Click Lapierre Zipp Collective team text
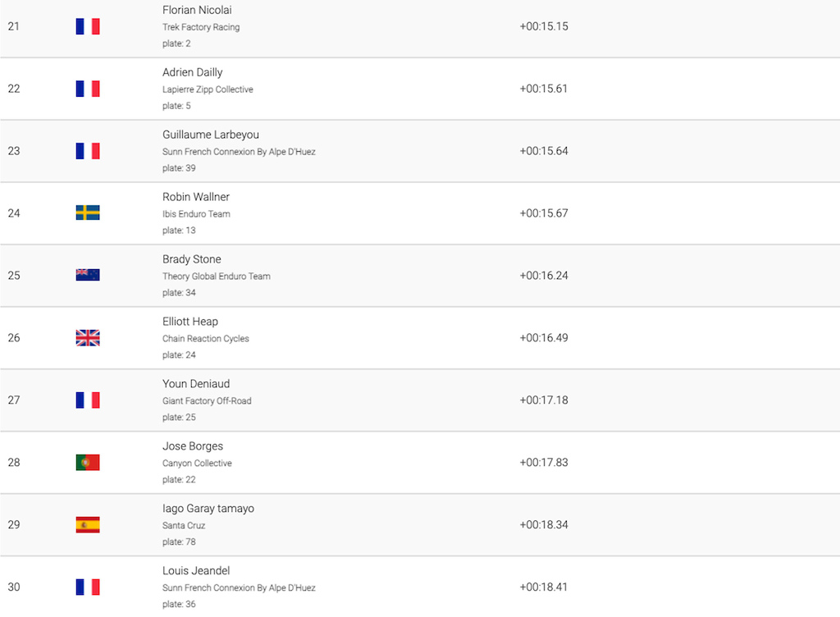 208,89
